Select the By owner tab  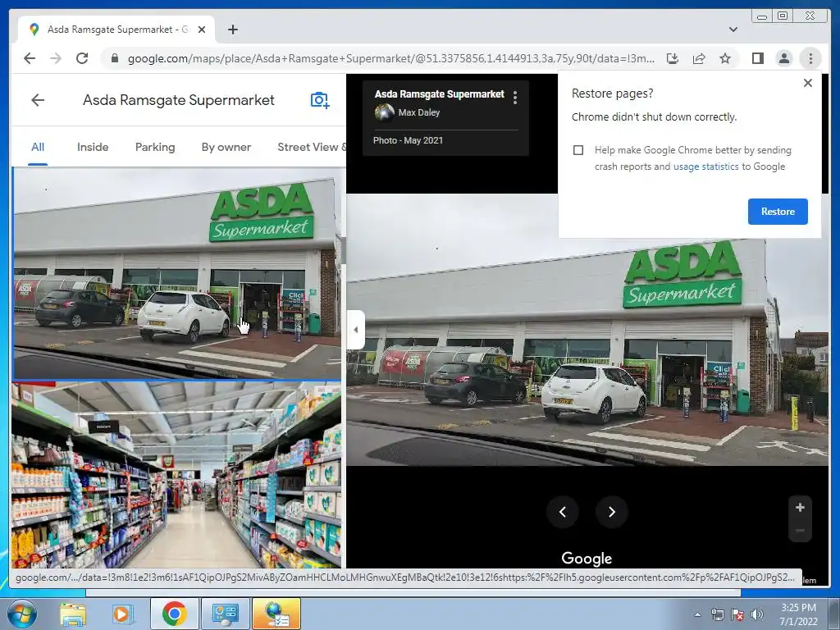click(226, 147)
